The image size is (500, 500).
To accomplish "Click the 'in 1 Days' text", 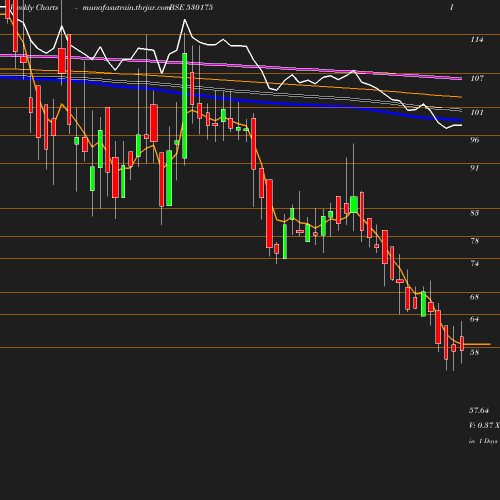I will 483,441.
